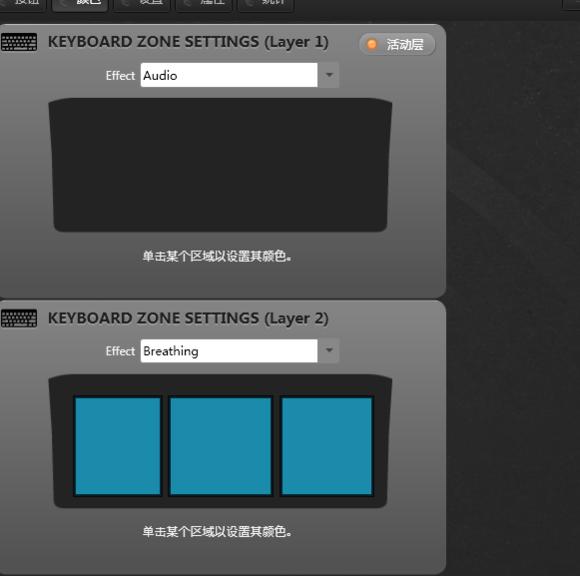Click the dark Layer 1 keyboard preview area
This screenshot has height=576, width=580.
(220, 165)
